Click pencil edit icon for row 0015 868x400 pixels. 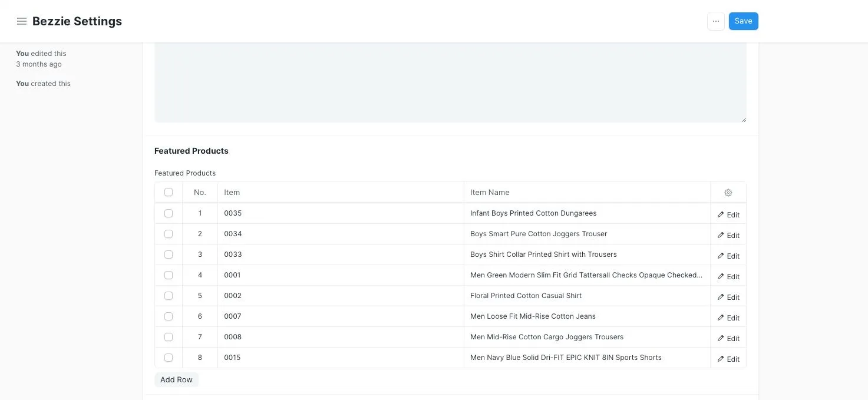point(721,359)
